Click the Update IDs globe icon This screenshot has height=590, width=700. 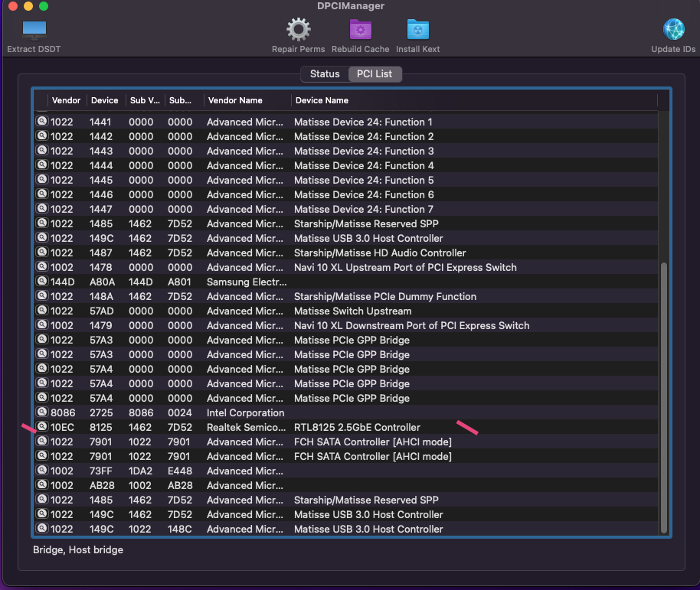673,31
